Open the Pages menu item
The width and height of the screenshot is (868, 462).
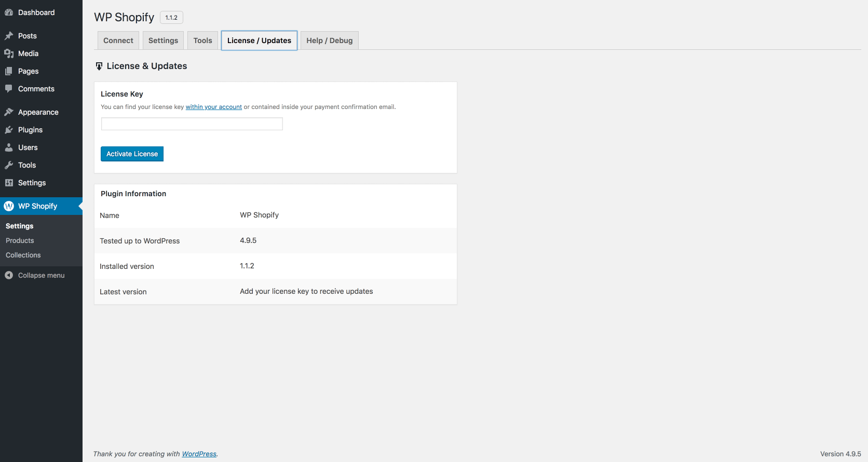41,71
